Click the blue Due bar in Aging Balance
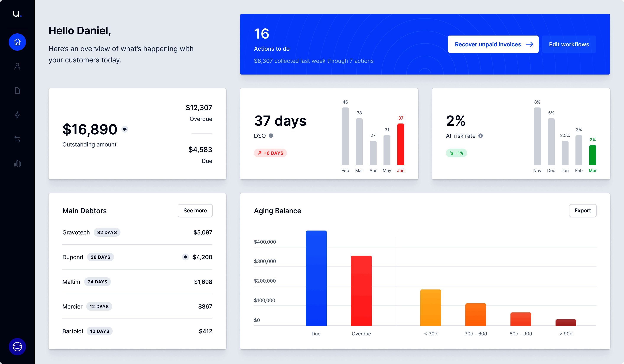 pos(316,278)
